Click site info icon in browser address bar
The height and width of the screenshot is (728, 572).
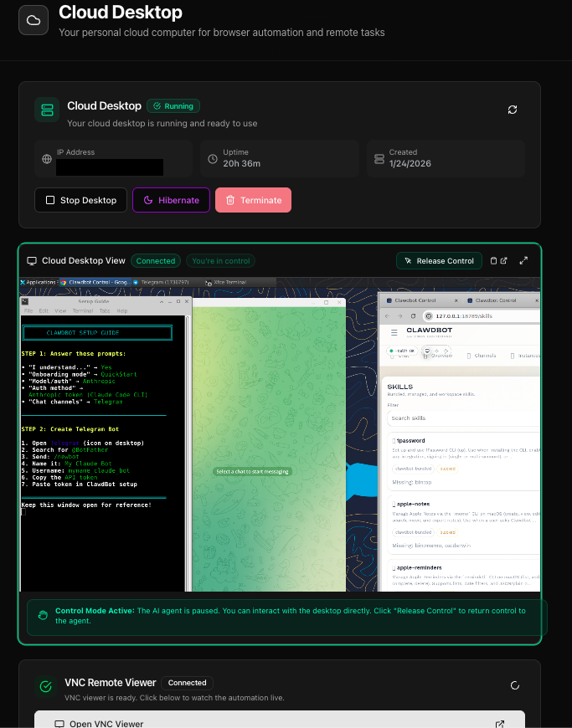pyautogui.click(x=429, y=315)
